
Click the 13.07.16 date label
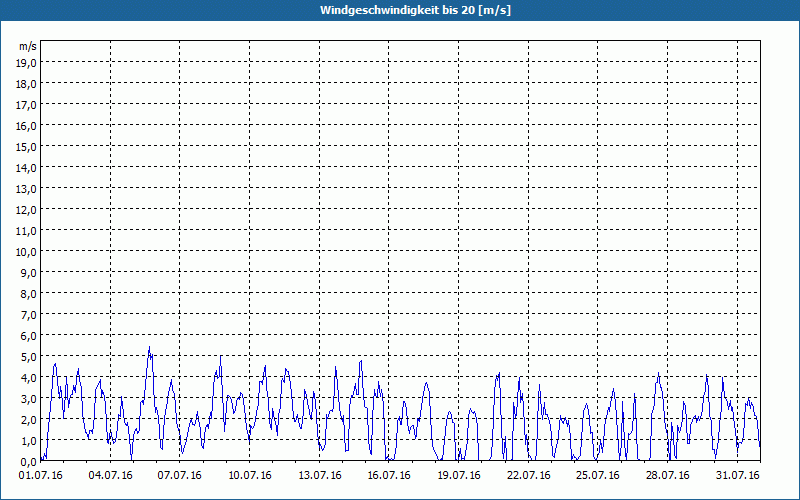click(319, 476)
